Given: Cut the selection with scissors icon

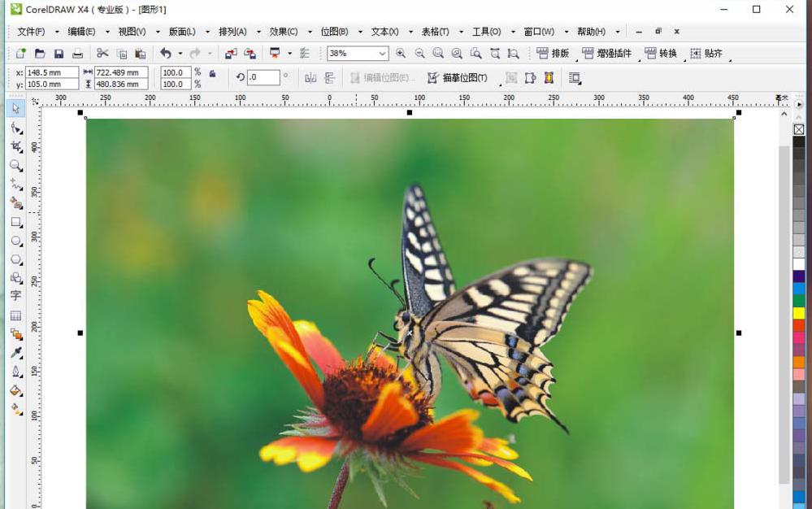Looking at the screenshot, I should (x=102, y=54).
